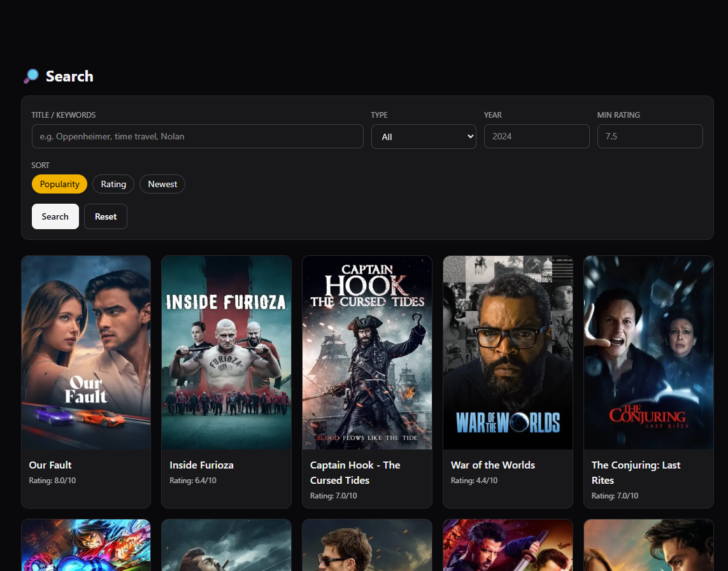The width and height of the screenshot is (728, 571).
Task: Open the War of the Worlds poster
Action: coord(508,353)
